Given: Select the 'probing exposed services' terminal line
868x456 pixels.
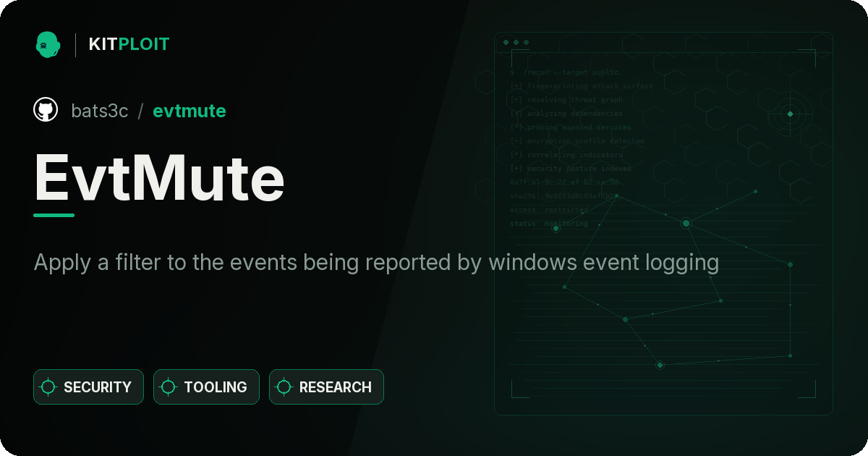Looking at the screenshot, I should pyautogui.click(x=570, y=127).
